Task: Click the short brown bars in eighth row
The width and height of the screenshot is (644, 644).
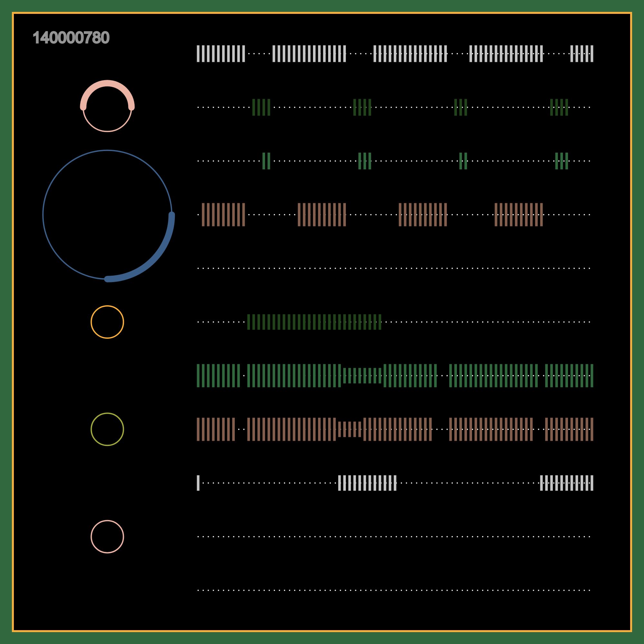Action: click(350, 429)
